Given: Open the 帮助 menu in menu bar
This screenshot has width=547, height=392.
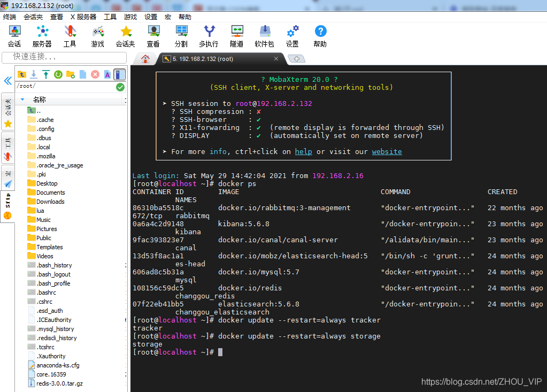Looking at the screenshot, I should tap(184, 17).
